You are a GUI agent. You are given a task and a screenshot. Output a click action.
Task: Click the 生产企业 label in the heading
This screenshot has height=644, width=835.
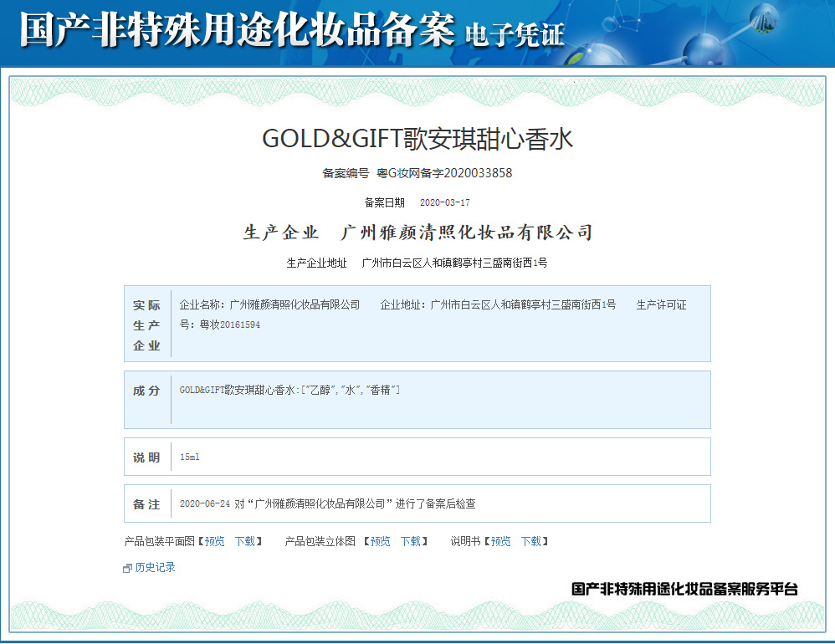[281, 233]
